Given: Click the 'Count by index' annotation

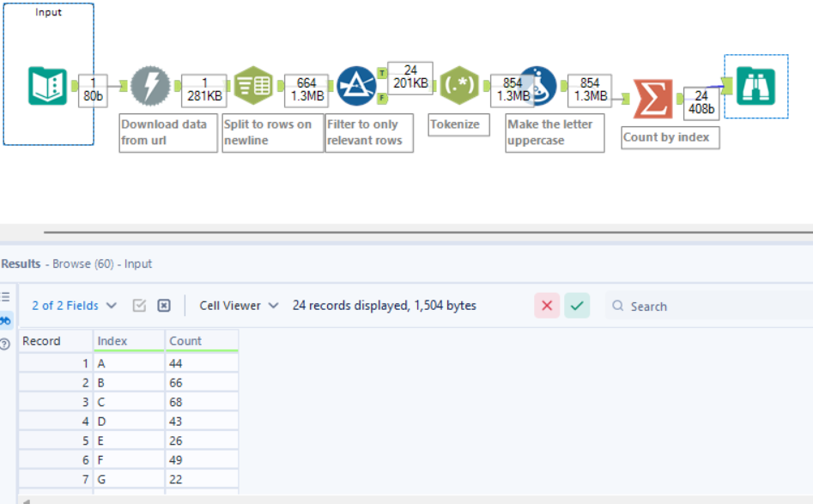Looking at the screenshot, I should tap(670, 138).
